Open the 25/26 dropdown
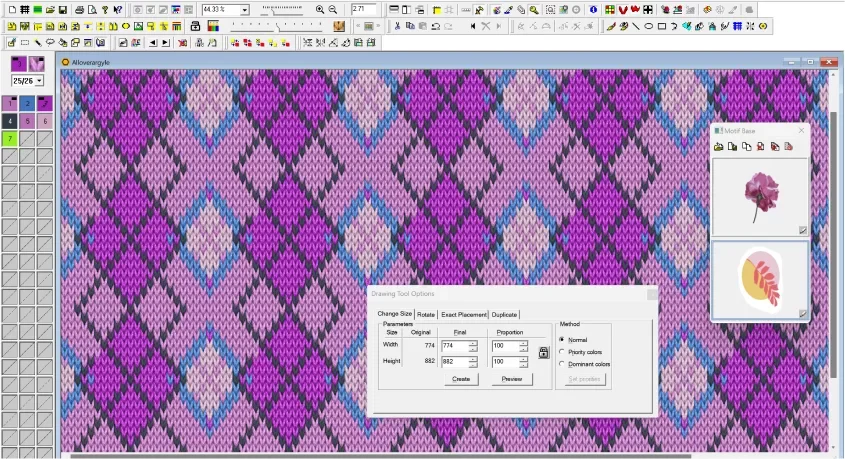Image resolution: width=845 pixels, height=459 pixels. (x=39, y=81)
